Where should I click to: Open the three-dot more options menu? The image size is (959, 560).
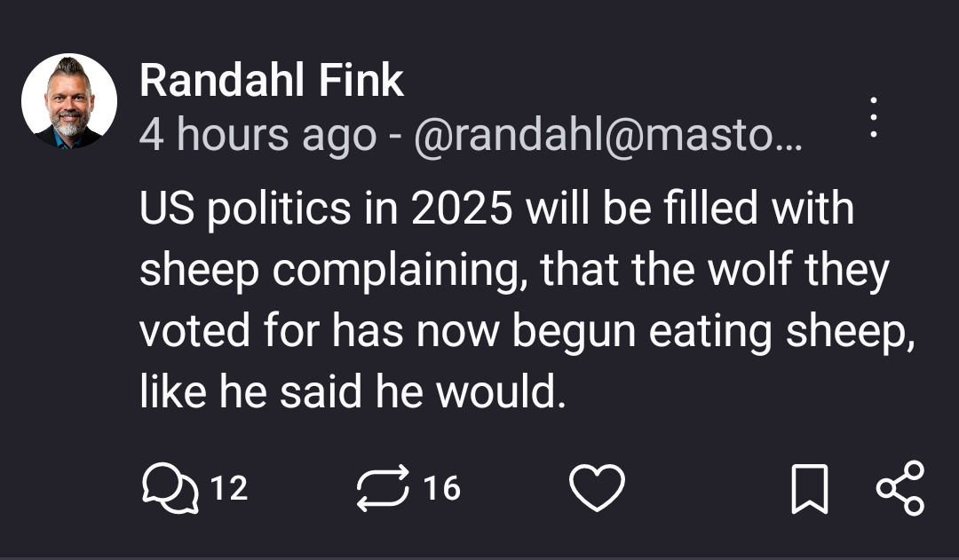874,117
